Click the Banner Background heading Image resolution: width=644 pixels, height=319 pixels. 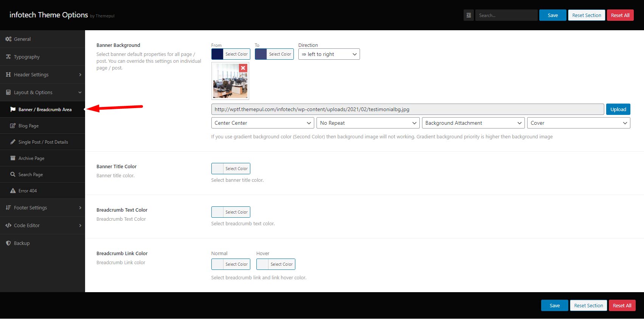[118, 45]
